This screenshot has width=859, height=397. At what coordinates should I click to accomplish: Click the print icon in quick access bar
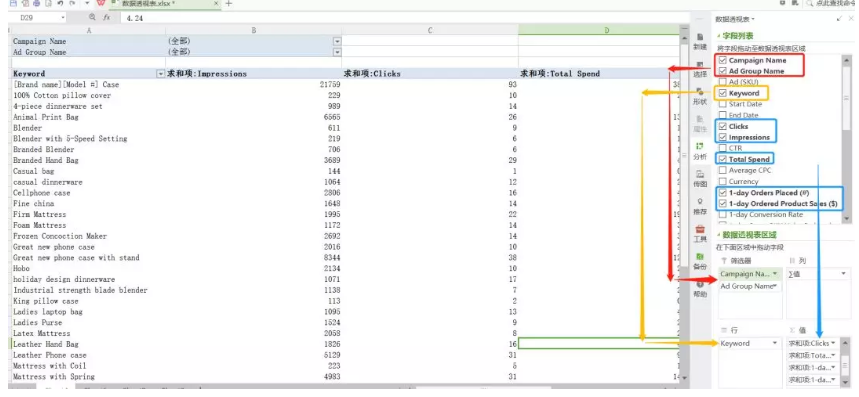[37, 3]
